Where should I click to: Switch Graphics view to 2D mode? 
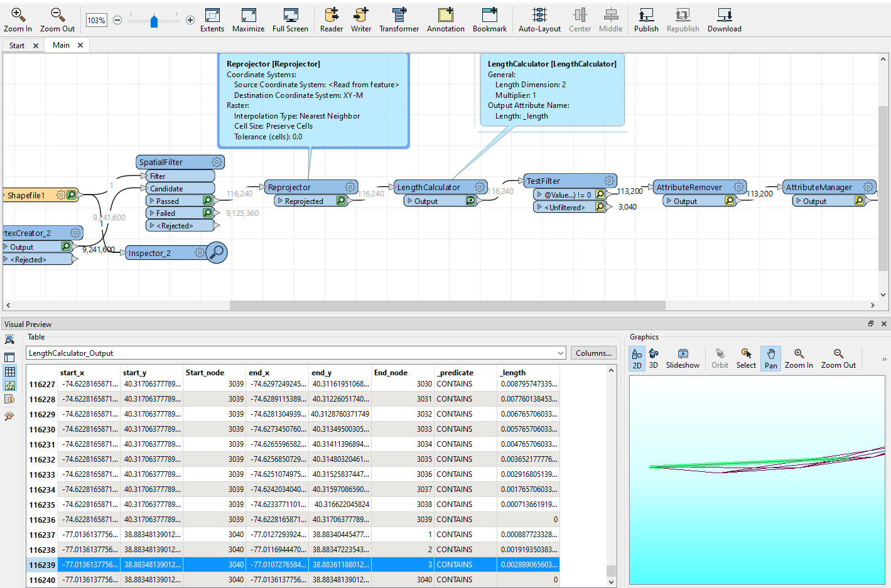pos(637,358)
